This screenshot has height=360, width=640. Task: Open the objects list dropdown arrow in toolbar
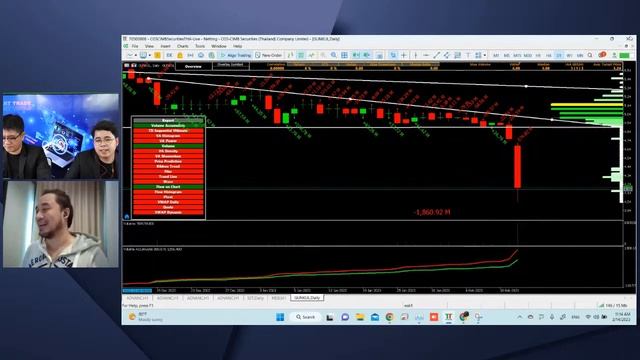tap(484, 55)
